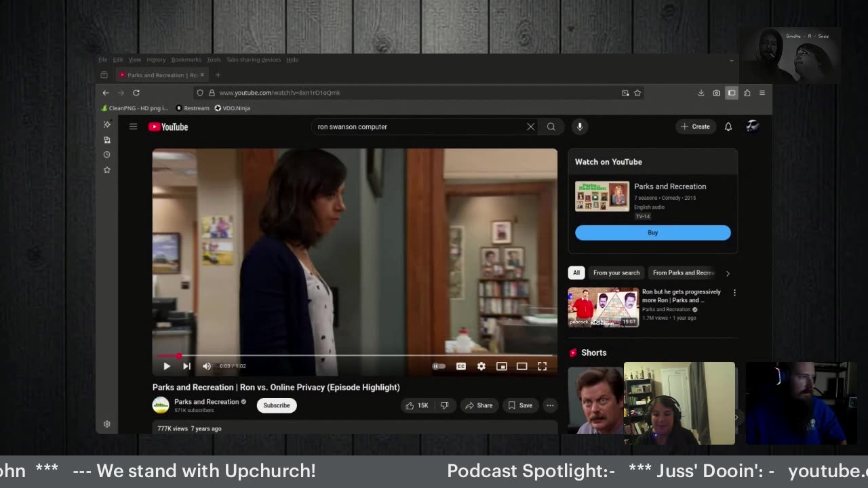Take a screenshot with the camera icon
The image size is (868, 488).
coord(716,93)
